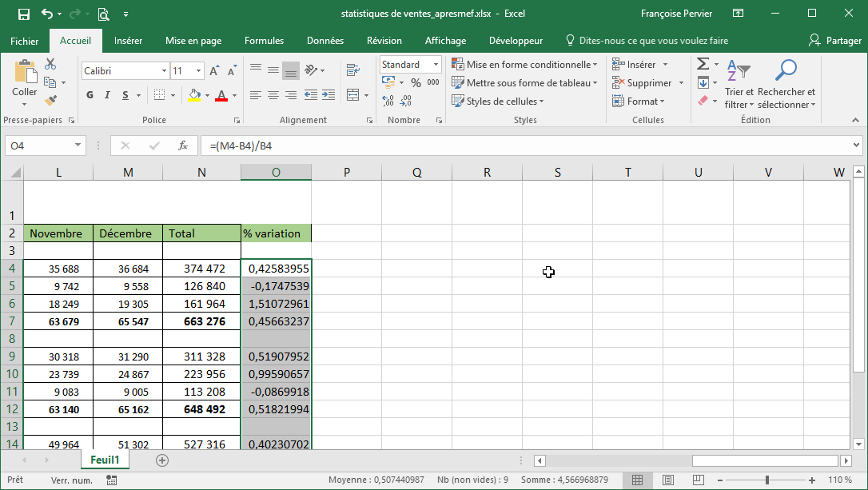Add a new sheet with the plus icon
The width and height of the screenshot is (868, 490).
(162, 460)
